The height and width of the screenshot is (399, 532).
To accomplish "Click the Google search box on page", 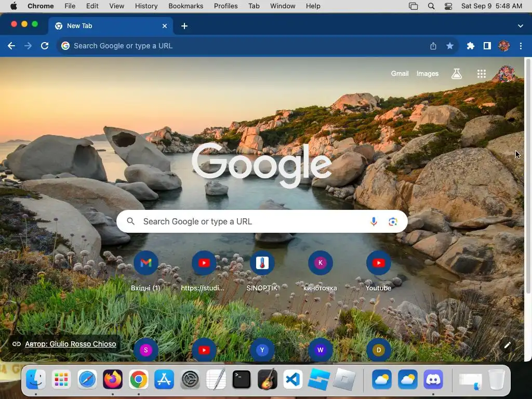I will 262,221.
